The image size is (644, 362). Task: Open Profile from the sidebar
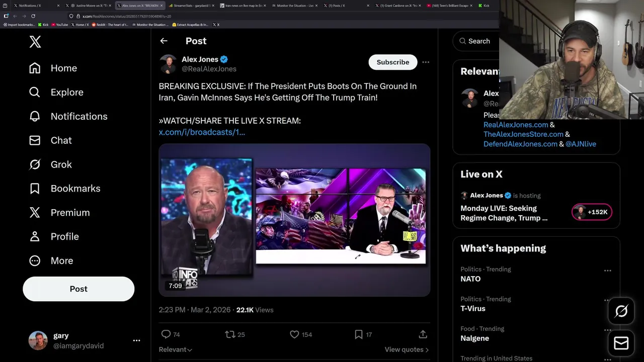tap(54, 236)
